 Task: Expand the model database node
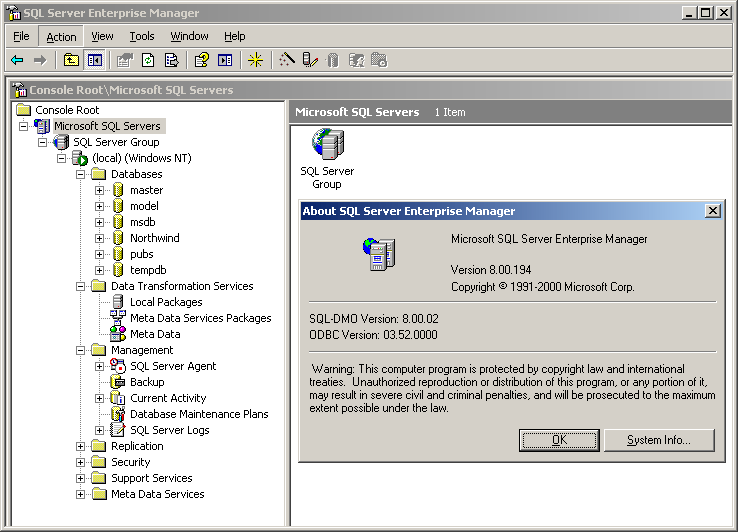(x=99, y=206)
